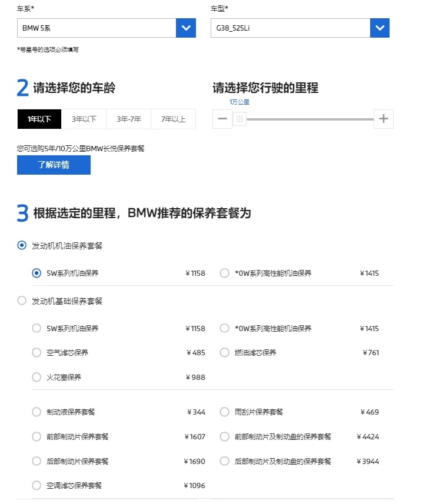This screenshot has height=504, width=439.
Task: Increase mileage with the plus button
Action: pos(383,119)
